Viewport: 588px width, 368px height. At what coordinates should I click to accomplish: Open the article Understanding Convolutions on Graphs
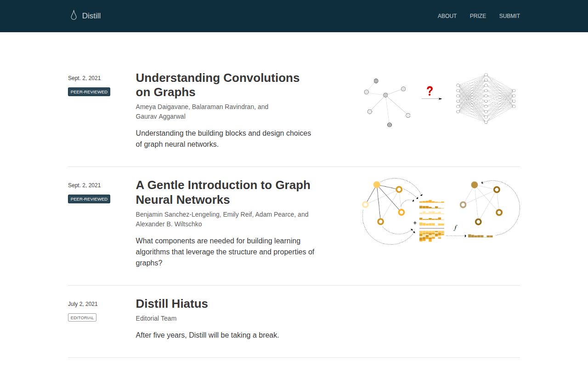point(217,85)
